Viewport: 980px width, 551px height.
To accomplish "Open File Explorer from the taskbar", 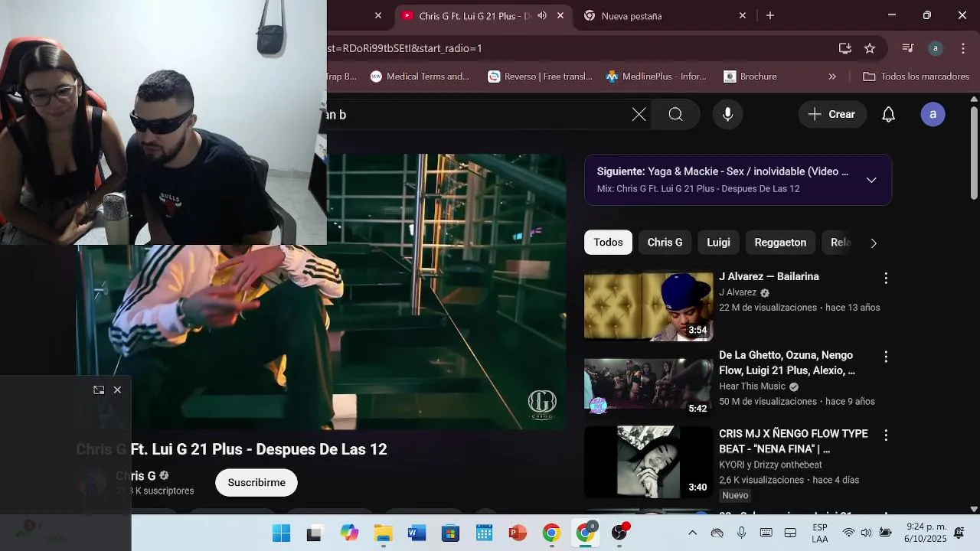I will tap(383, 533).
